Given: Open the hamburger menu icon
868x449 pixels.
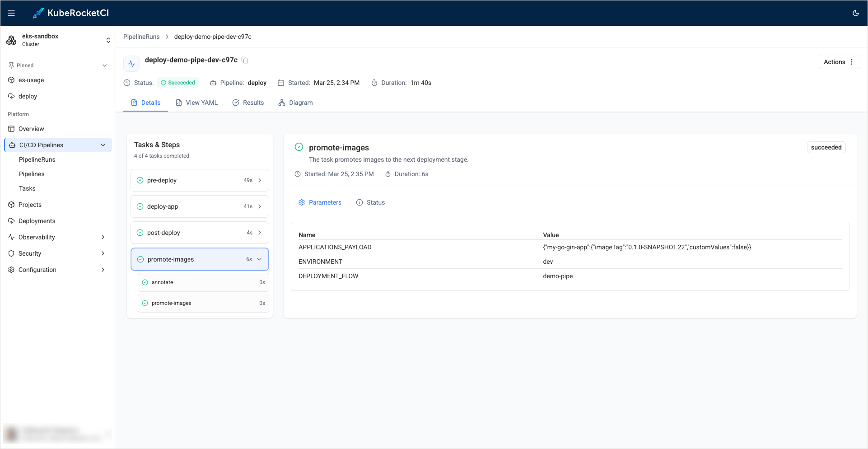Looking at the screenshot, I should [x=11, y=13].
